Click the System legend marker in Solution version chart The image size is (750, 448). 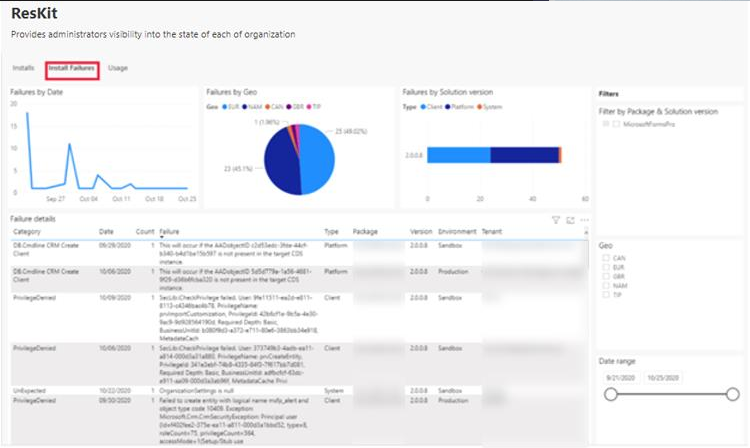(x=479, y=104)
